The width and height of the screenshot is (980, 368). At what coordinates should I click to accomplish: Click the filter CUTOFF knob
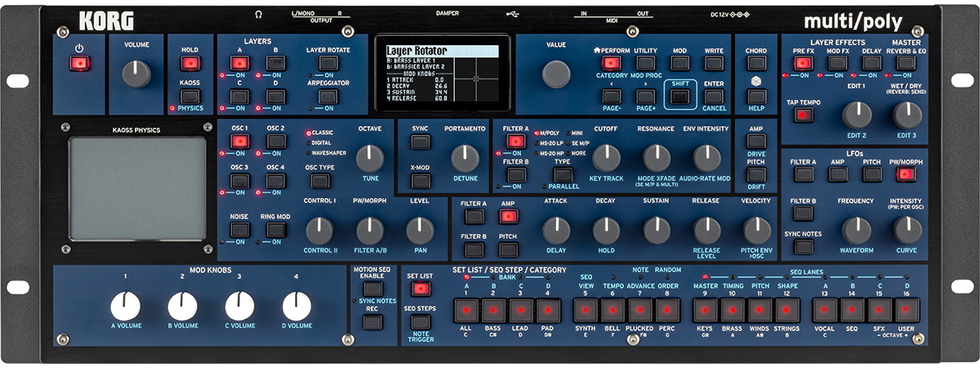pos(605,157)
